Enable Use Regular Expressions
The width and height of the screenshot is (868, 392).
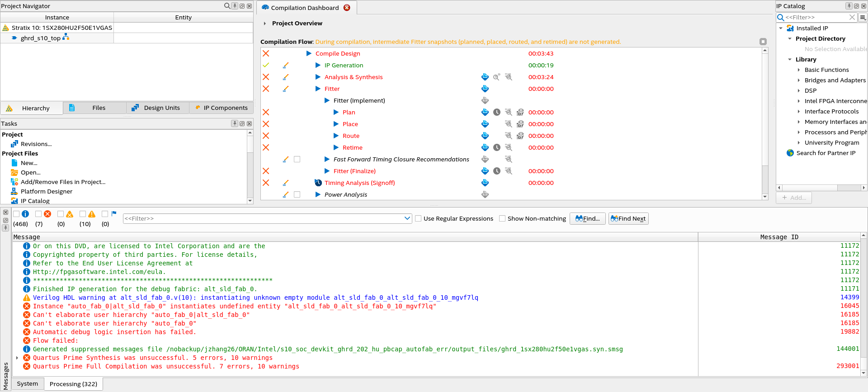point(418,218)
